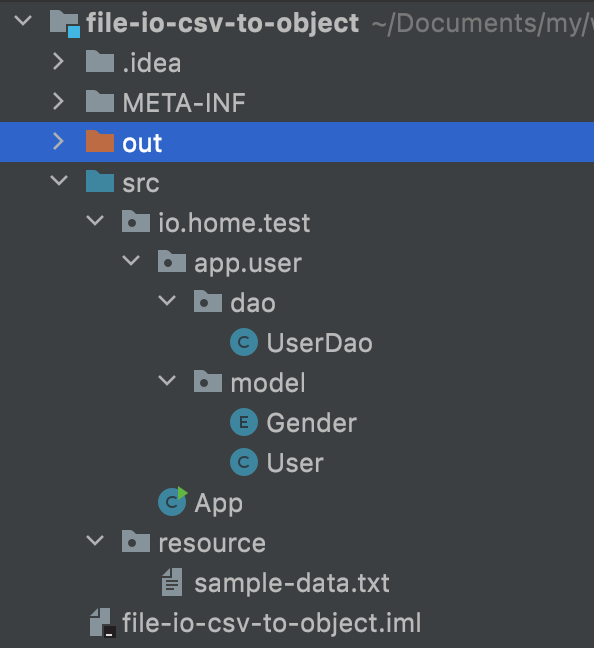Select the app.user package label

(x=248, y=263)
